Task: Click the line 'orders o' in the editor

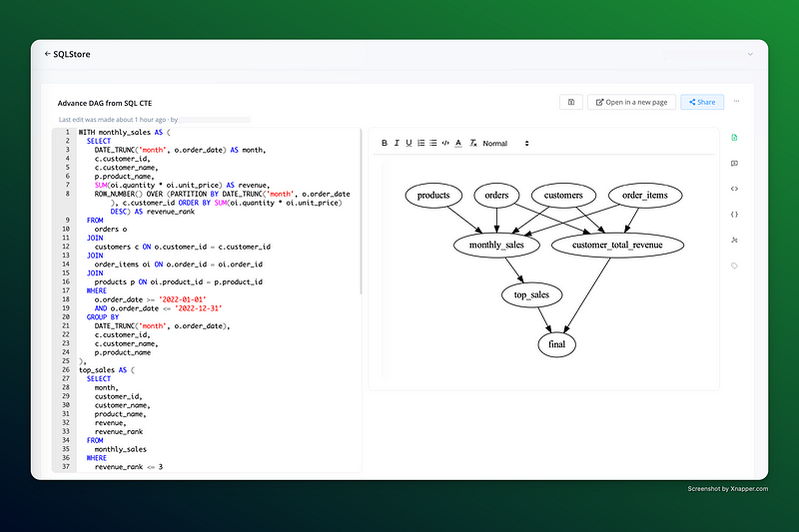Action: (x=111, y=230)
